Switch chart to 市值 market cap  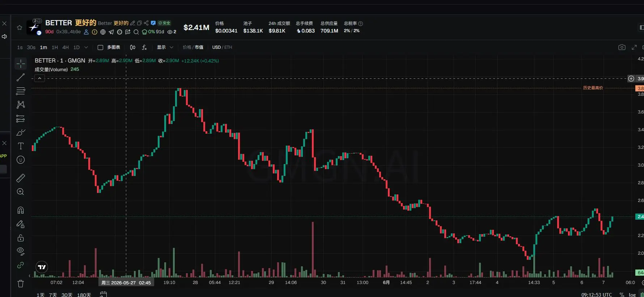[x=199, y=47]
